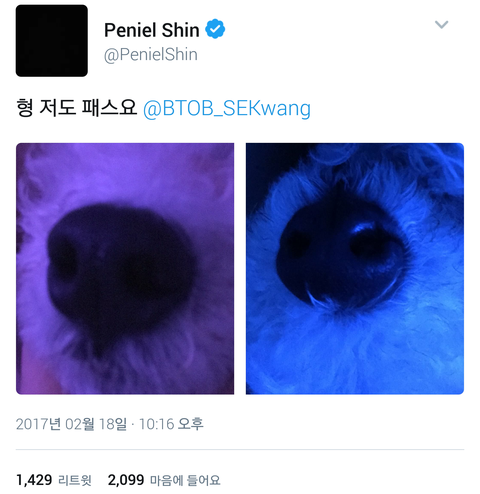Viewport: 480px width, 494px height.
Task: Select the tweet text 형 저도 패스요
Action: pos(76,107)
